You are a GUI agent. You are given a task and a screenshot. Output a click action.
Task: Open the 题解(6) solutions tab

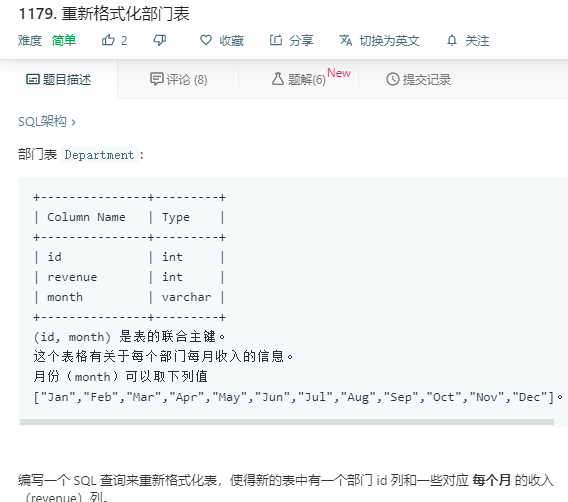click(299, 79)
